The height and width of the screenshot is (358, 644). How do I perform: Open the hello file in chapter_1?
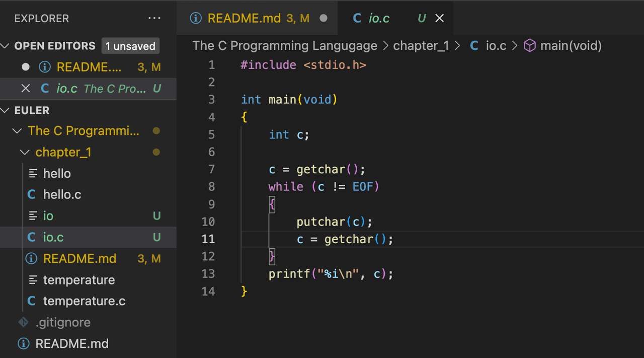tap(88, 173)
